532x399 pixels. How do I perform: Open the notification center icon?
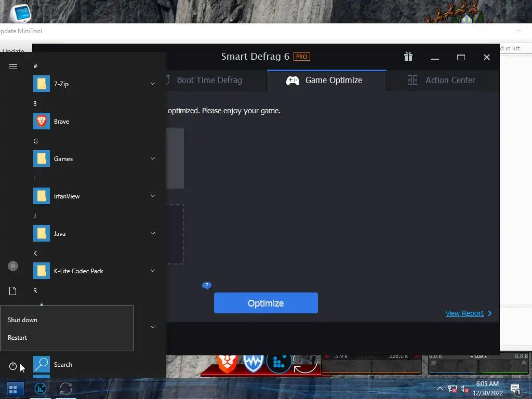(516, 389)
